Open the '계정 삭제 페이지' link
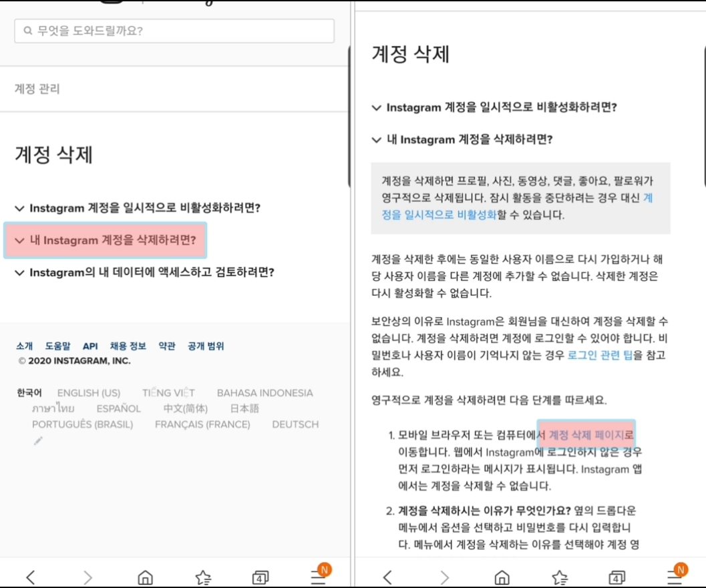 pos(586,434)
